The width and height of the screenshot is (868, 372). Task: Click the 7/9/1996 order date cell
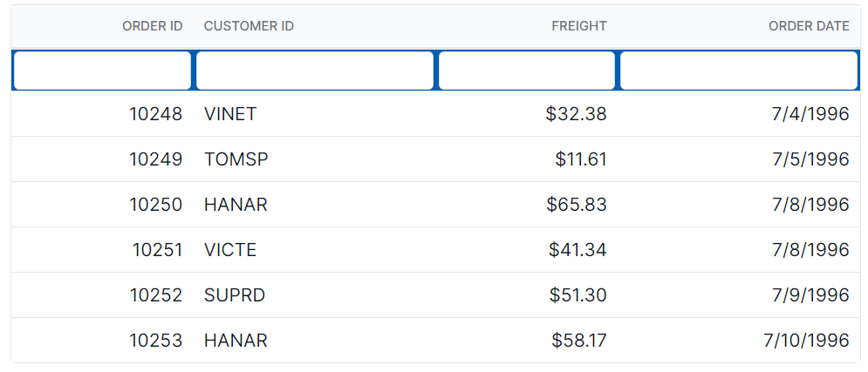[810, 295]
